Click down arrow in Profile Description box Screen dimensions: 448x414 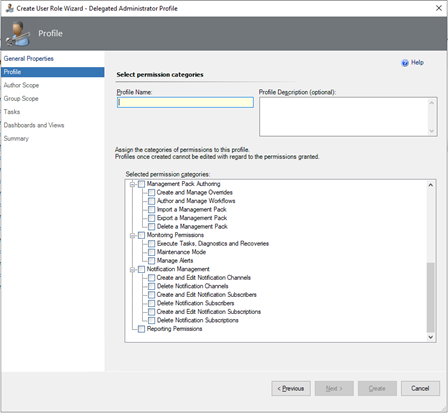click(x=432, y=131)
